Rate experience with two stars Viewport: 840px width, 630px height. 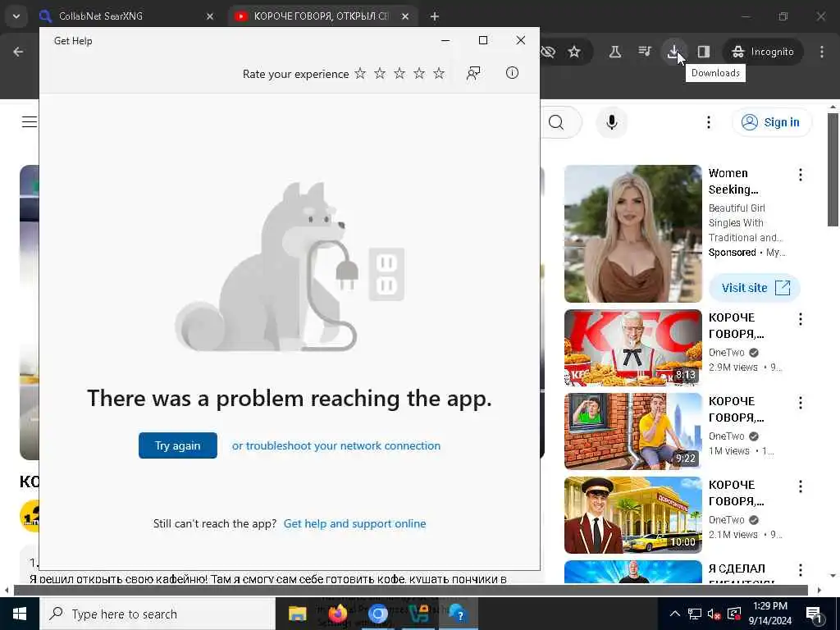click(x=380, y=73)
